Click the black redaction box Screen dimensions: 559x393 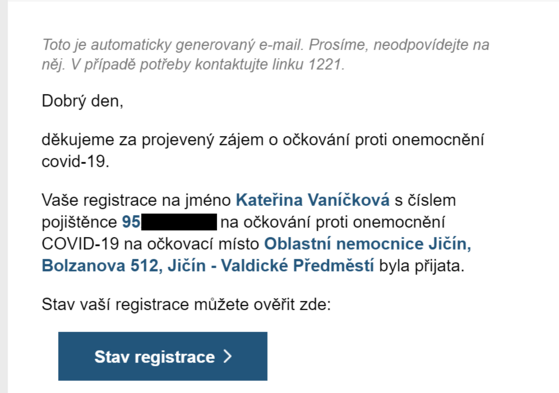[x=179, y=222]
